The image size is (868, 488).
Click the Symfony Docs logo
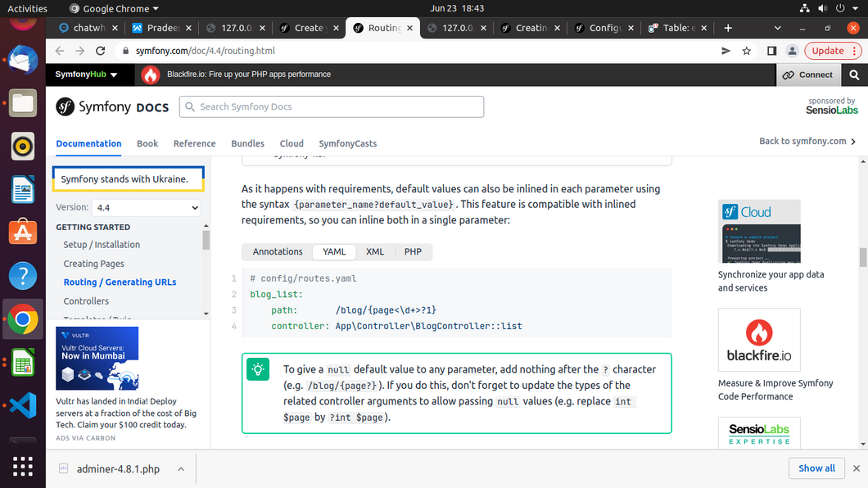[112, 106]
